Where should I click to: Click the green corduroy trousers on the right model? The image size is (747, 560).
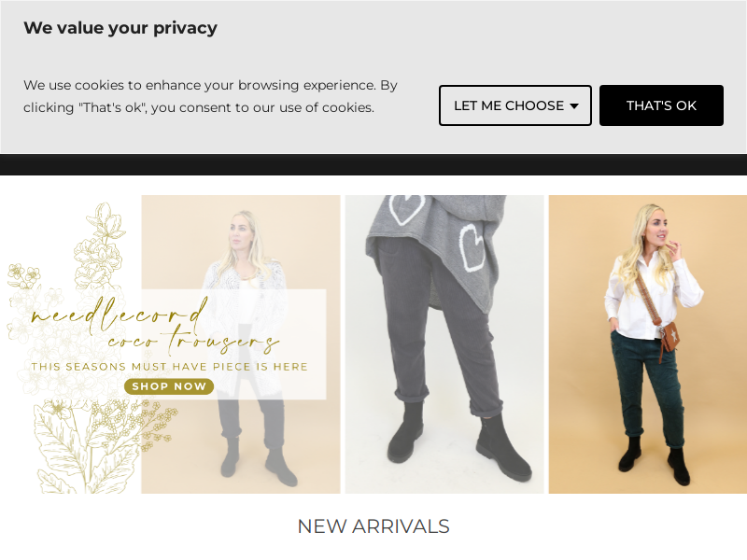[x=647, y=384]
